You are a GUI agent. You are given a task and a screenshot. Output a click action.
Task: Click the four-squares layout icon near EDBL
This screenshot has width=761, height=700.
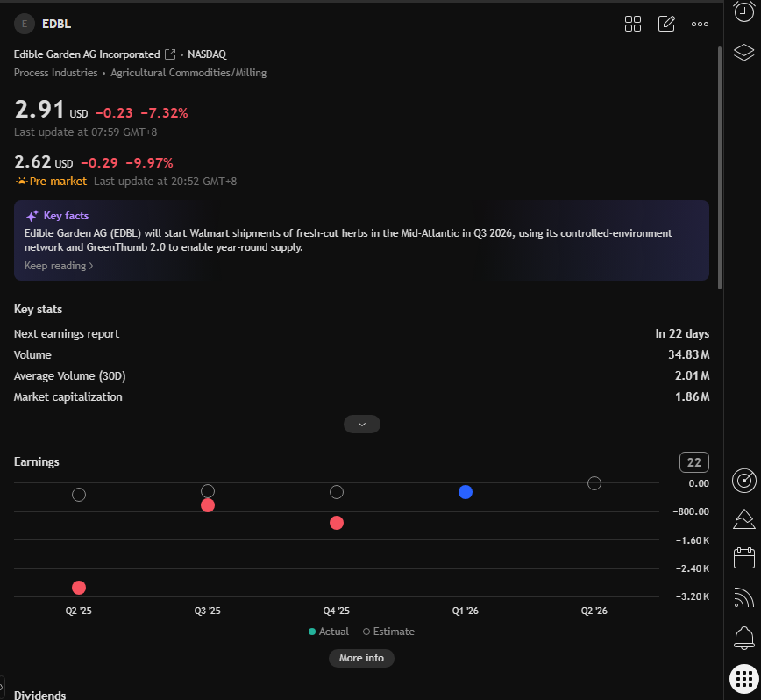point(633,24)
